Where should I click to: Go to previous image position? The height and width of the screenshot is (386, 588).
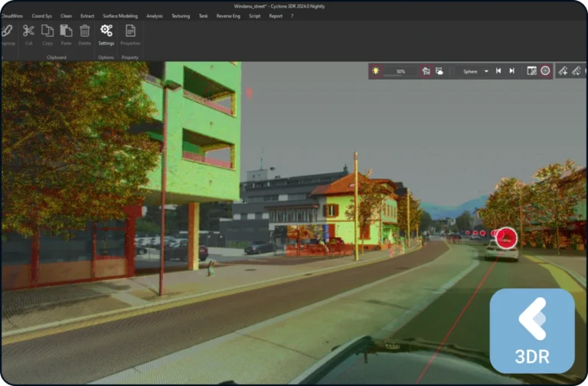click(x=498, y=71)
